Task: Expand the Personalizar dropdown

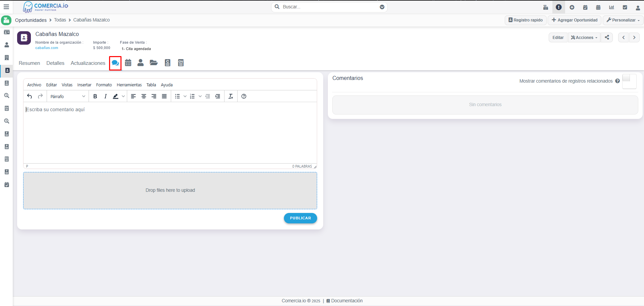Action: point(623,20)
